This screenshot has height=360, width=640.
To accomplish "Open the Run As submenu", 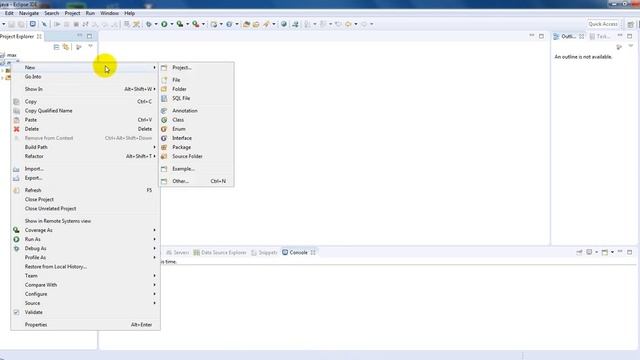I will click(x=85, y=239).
